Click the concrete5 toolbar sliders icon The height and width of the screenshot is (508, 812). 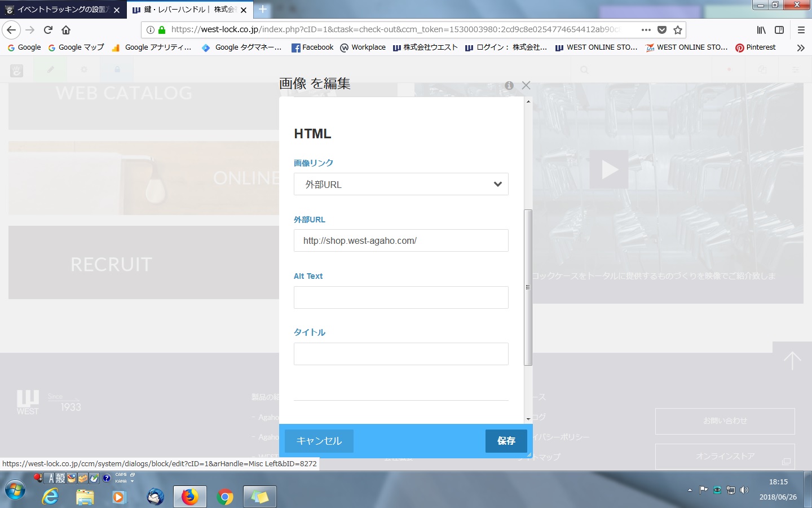pos(796,70)
